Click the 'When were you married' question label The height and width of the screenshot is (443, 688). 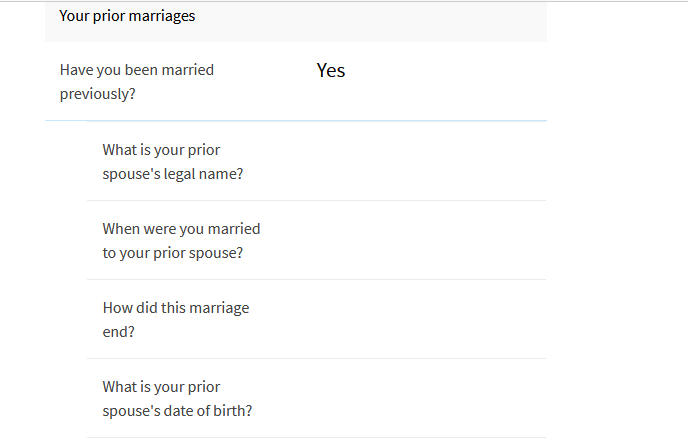181,229
